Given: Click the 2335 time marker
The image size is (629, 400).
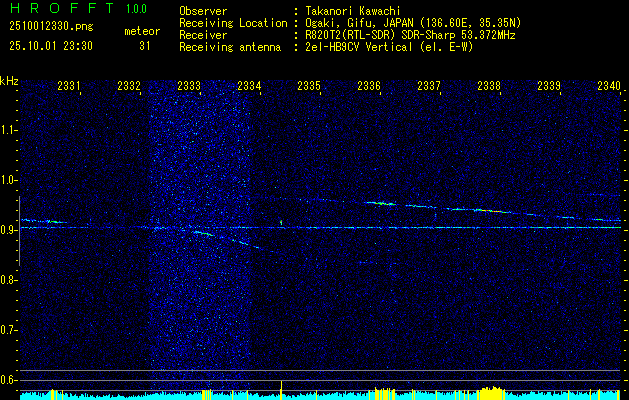Looking at the screenshot, I should click(309, 85).
